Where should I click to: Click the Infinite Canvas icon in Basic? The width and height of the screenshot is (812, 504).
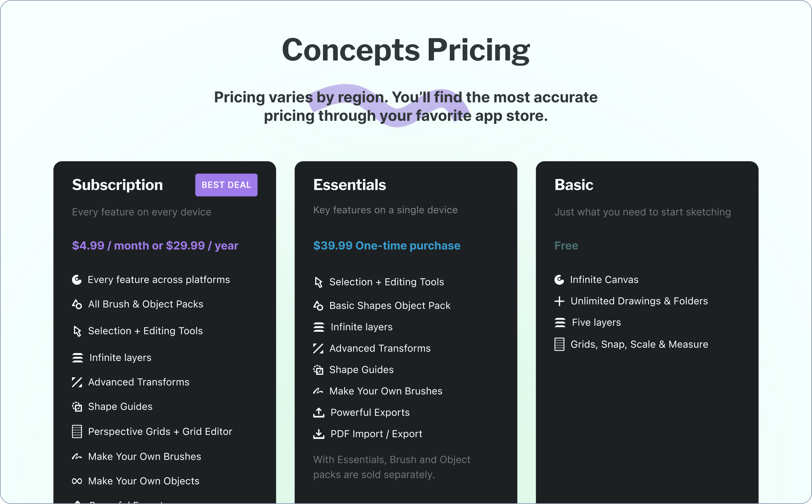pyautogui.click(x=559, y=280)
